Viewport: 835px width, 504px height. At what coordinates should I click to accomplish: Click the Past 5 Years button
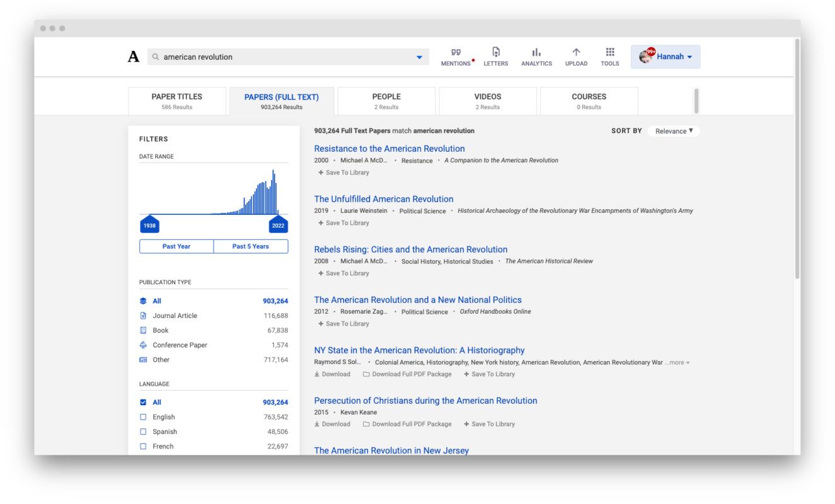251,246
